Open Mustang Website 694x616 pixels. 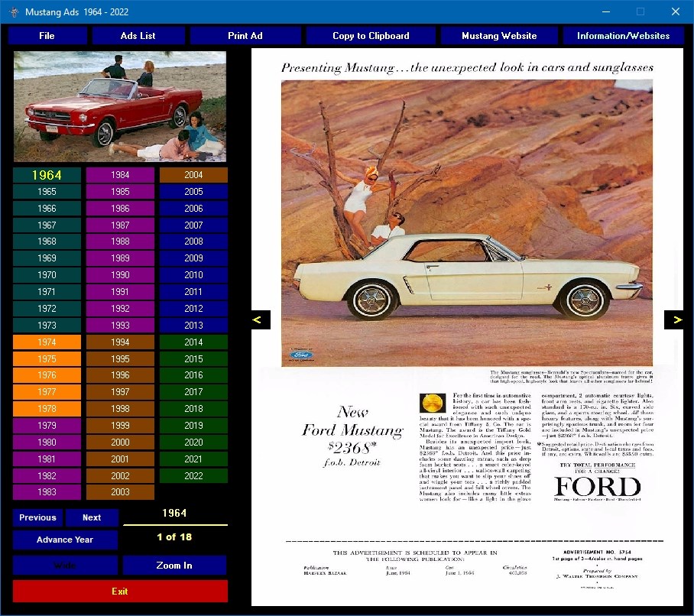tap(499, 36)
